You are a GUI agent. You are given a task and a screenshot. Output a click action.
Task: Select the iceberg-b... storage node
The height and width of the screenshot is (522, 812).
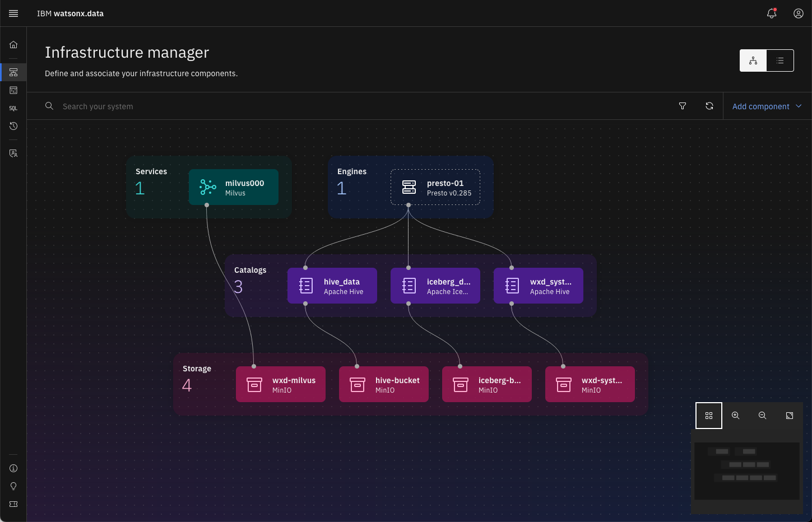487,384
